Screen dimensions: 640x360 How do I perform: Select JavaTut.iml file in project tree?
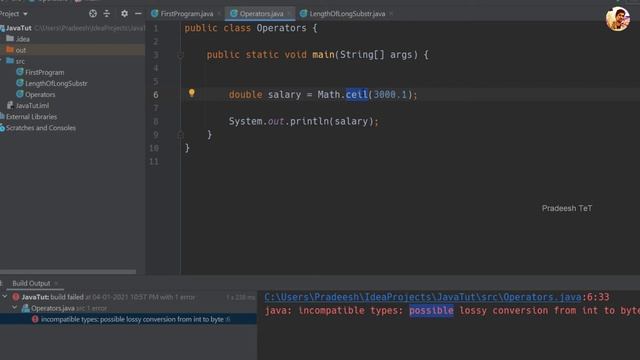32,106
